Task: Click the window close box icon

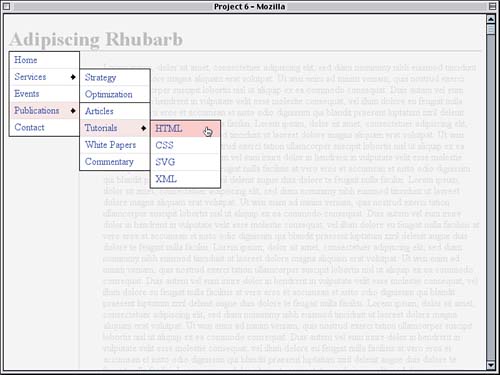Action: tap(6, 6)
